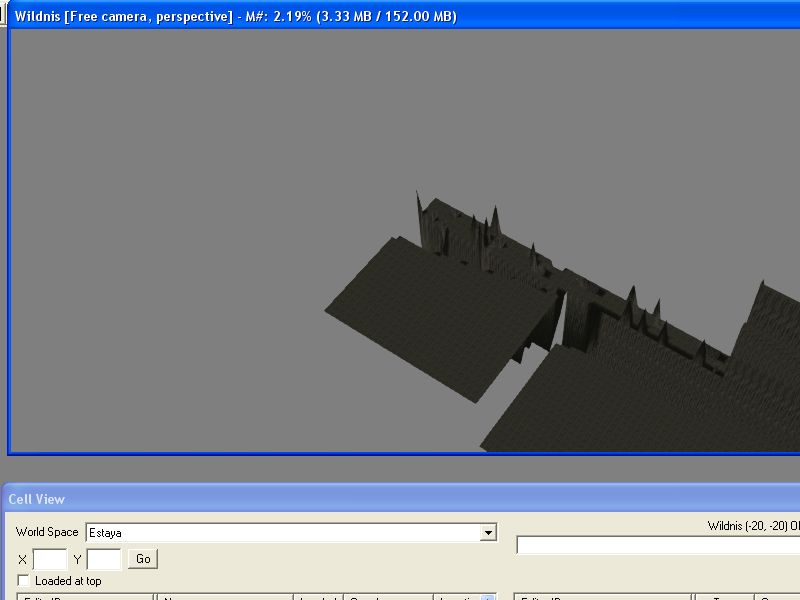Click the Type column header in the object list
This screenshot has height=600, width=800.
click(724, 597)
